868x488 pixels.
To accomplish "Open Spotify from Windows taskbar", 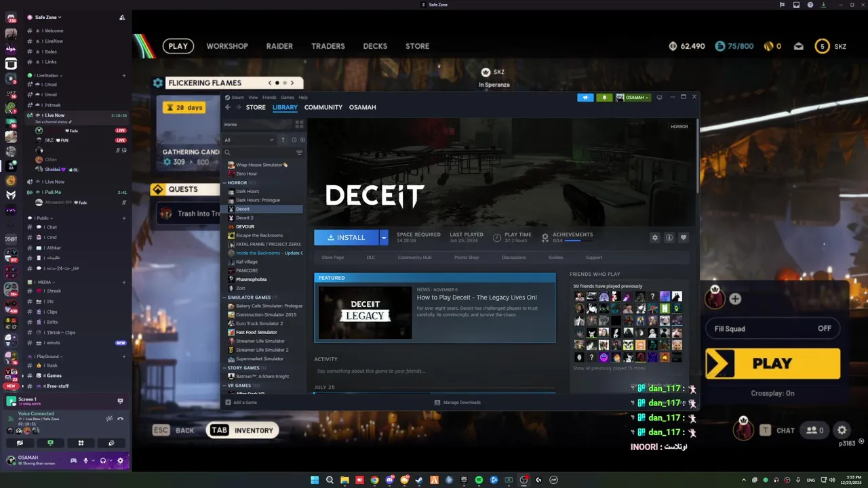I will coord(479,480).
